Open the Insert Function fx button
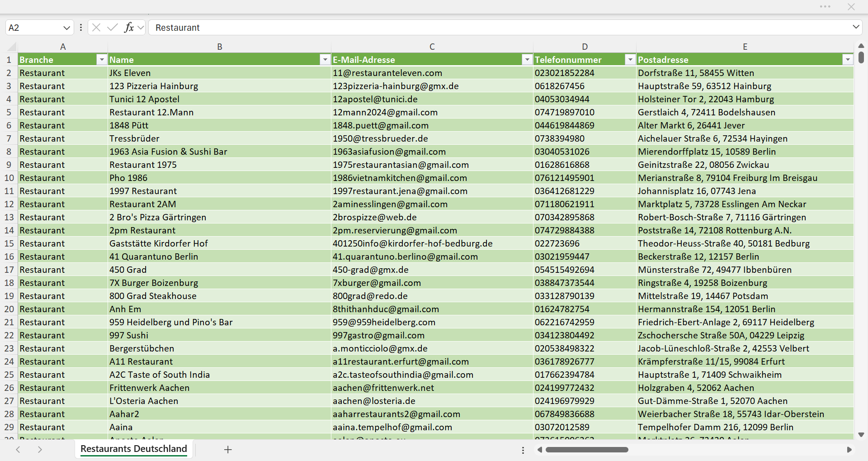868x461 pixels. [129, 28]
